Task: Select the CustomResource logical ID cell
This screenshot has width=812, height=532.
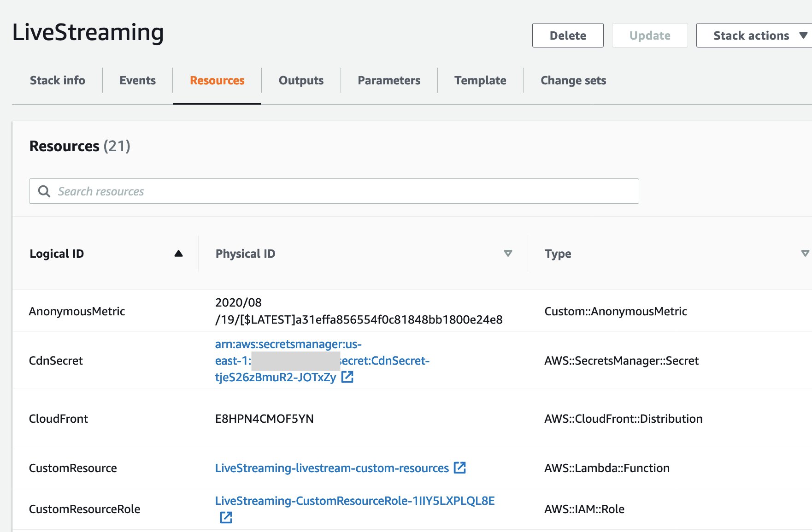Action: point(73,468)
